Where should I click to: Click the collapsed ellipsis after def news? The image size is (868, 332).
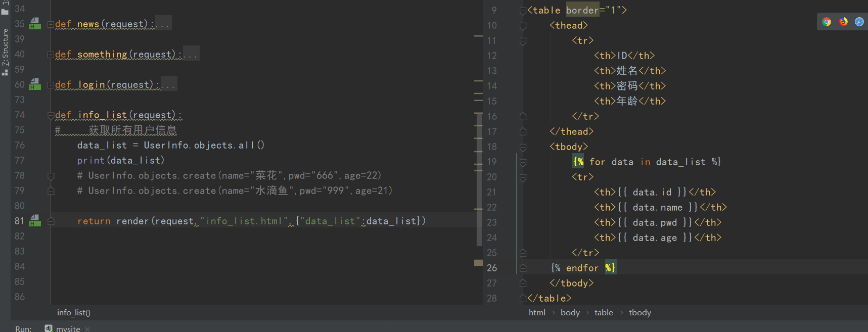163,24
